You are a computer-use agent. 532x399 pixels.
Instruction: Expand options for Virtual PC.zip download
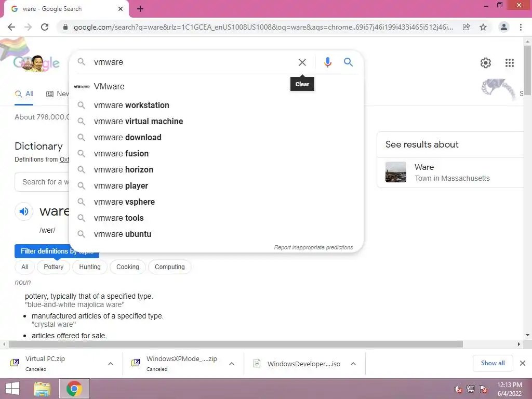[x=111, y=364]
